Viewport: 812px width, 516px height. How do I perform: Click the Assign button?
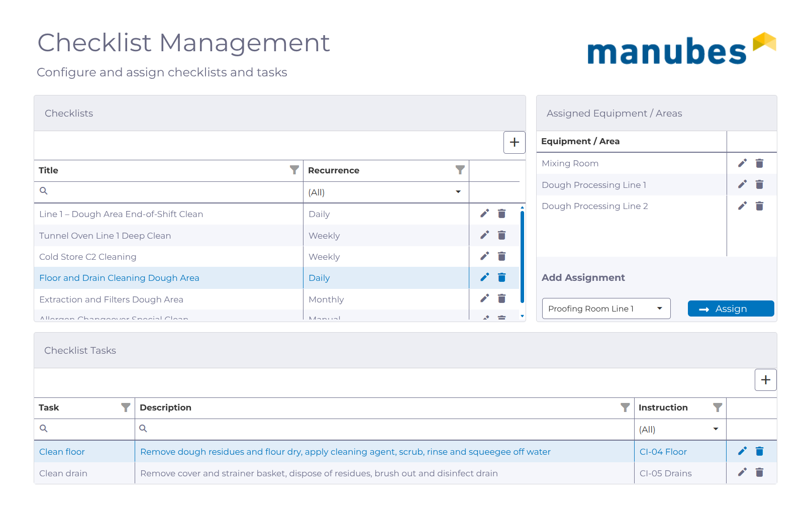(731, 308)
